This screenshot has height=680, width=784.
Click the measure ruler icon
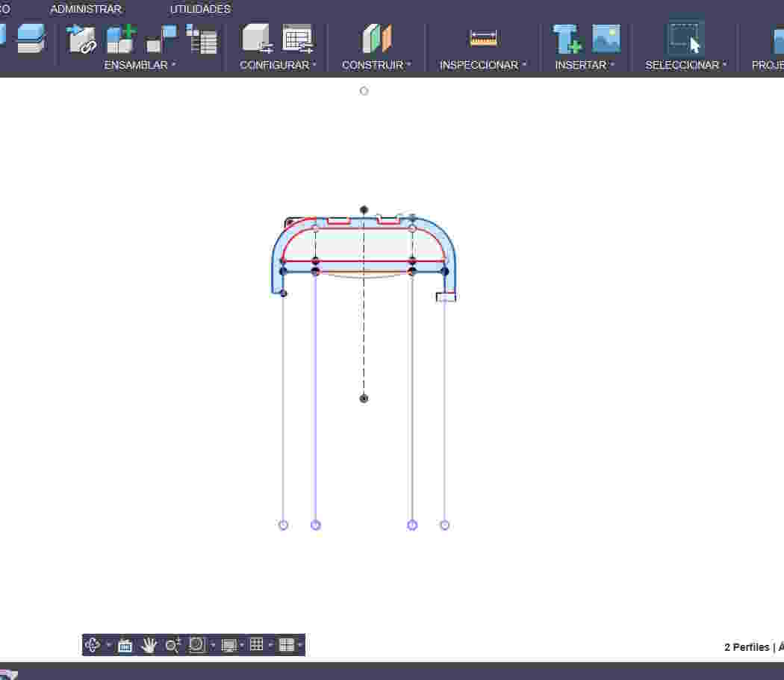(x=483, y=39)
